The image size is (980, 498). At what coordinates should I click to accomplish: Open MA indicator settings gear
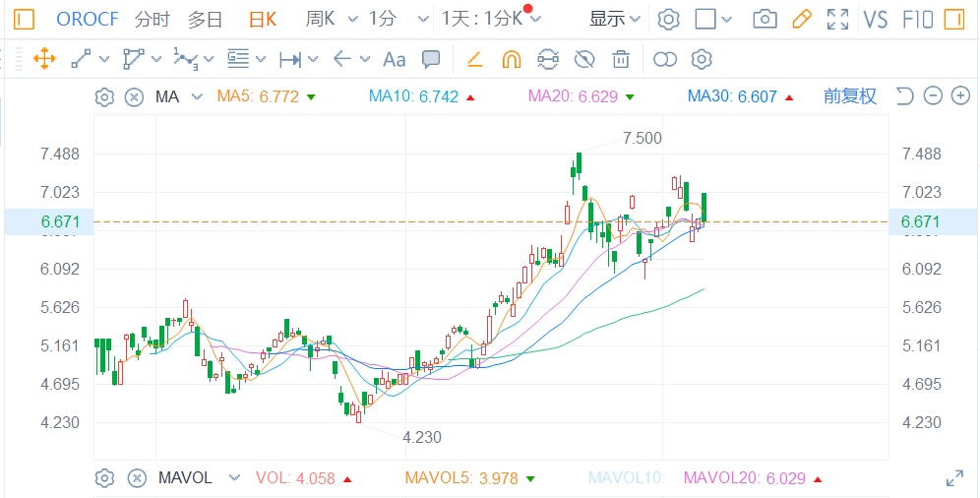104,96
